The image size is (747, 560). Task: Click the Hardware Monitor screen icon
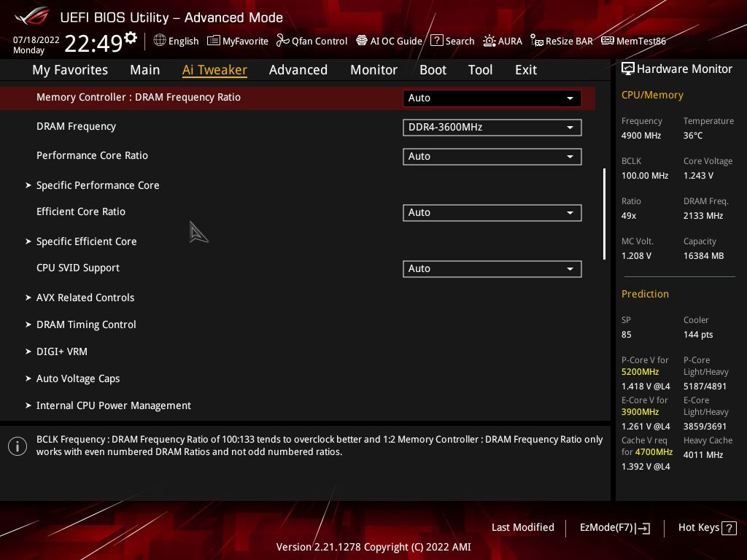[628, 69]
